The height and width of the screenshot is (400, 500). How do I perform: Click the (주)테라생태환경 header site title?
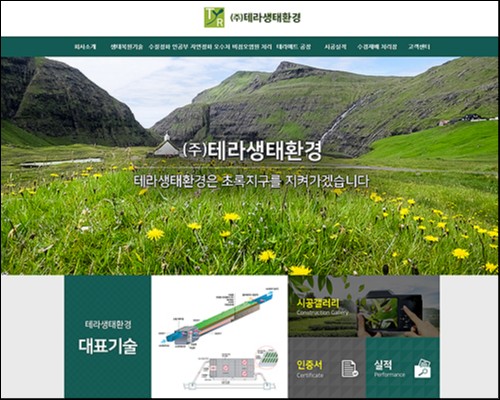click(265, 17)
